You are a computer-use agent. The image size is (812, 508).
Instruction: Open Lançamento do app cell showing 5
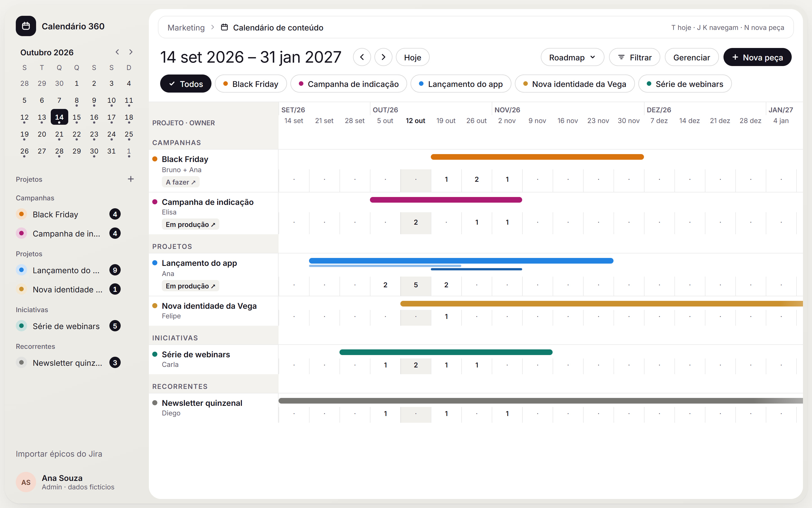click(x=416, y=285)
